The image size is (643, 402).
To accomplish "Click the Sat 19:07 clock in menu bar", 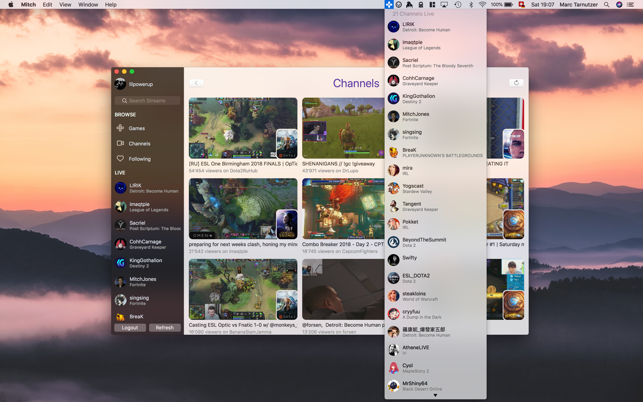I will tap(542, 5).
